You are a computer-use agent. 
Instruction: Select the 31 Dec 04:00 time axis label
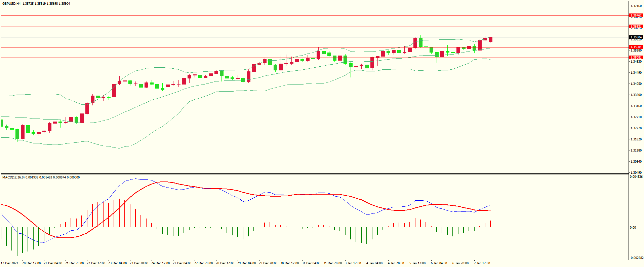pyautogui.click(x=311, y=263)
